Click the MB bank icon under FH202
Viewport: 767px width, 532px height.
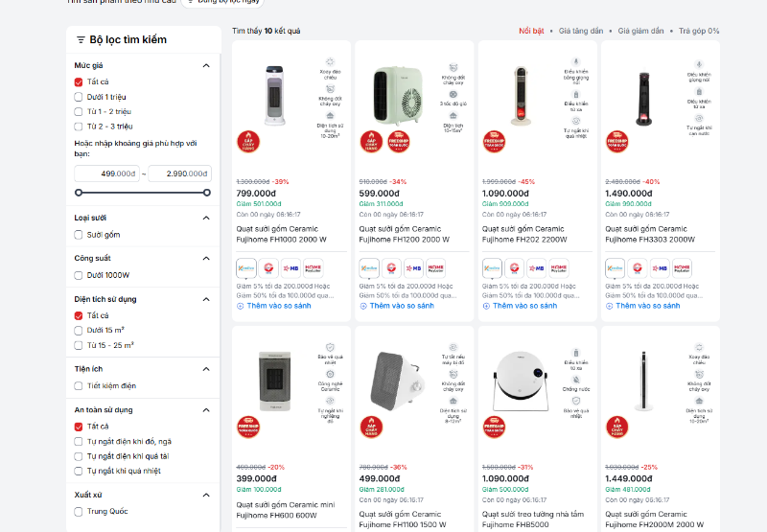537,268
